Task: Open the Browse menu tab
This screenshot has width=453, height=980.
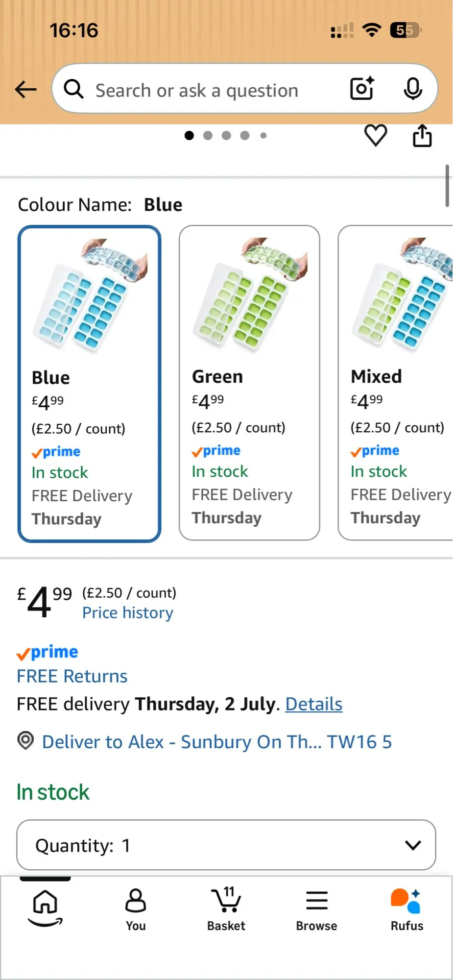Action: click(x=316, y=910)
